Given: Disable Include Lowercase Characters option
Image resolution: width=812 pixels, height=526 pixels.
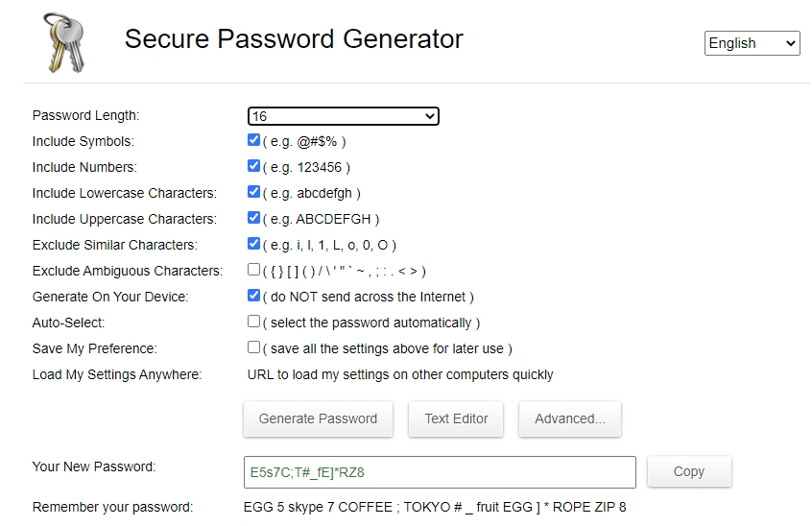Looking at the screenshot, I should 253,192.
